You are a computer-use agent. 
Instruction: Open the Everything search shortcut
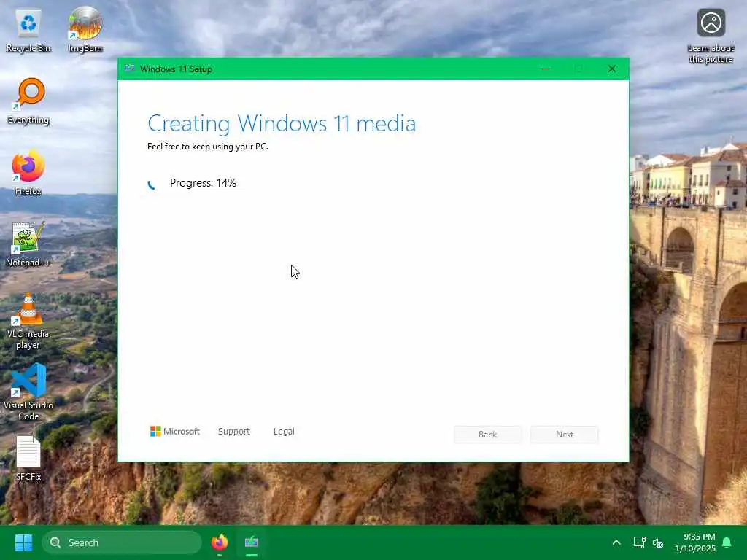point(28,101)
